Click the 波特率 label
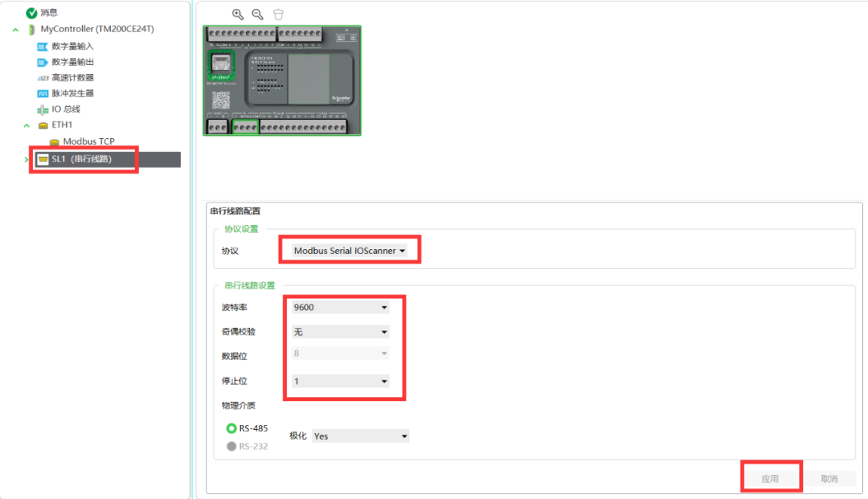Image resolution: width=868 pixels, height=499 pixels. coord(234,308)
